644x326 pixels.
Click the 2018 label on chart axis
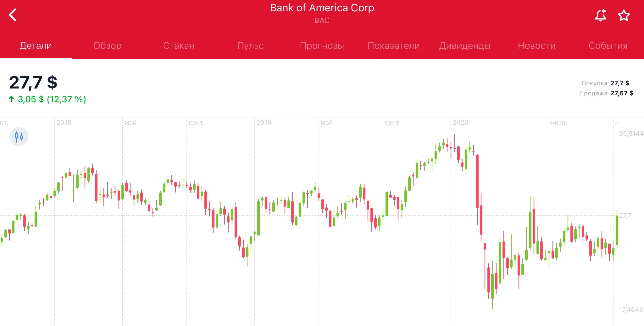(64, 122)
